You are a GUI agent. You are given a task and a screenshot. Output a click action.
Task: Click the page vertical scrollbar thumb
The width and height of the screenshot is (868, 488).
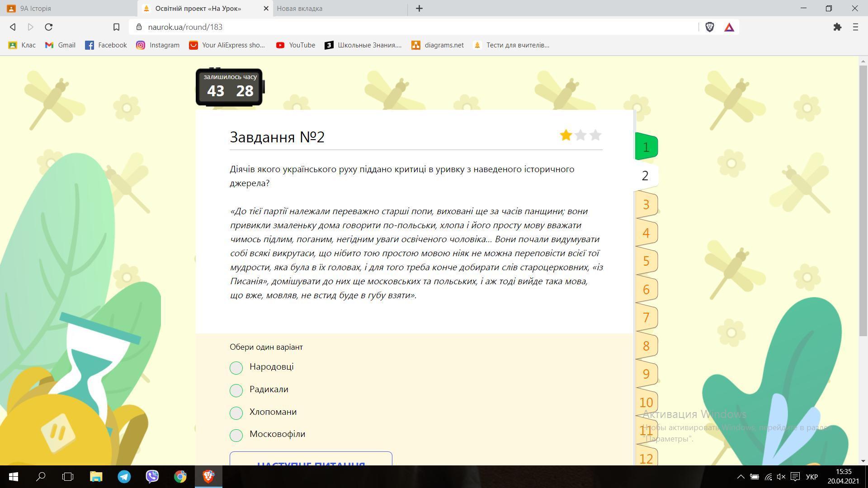tap(863, 200)
